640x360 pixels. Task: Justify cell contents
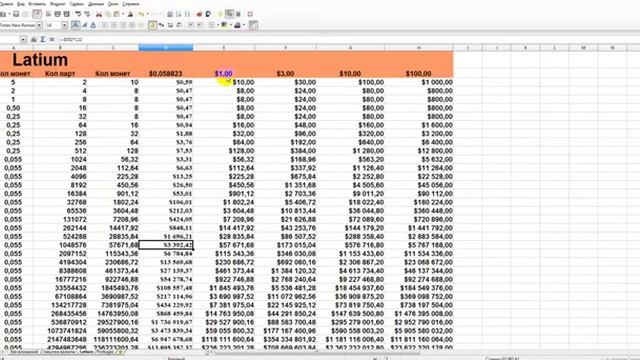[x=132, y=25]
